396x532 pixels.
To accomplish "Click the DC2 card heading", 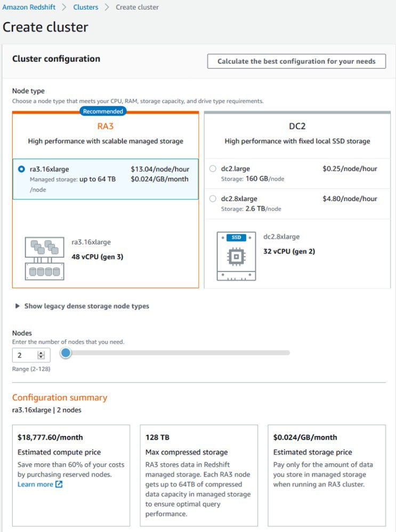I will [x=297, y=127].
